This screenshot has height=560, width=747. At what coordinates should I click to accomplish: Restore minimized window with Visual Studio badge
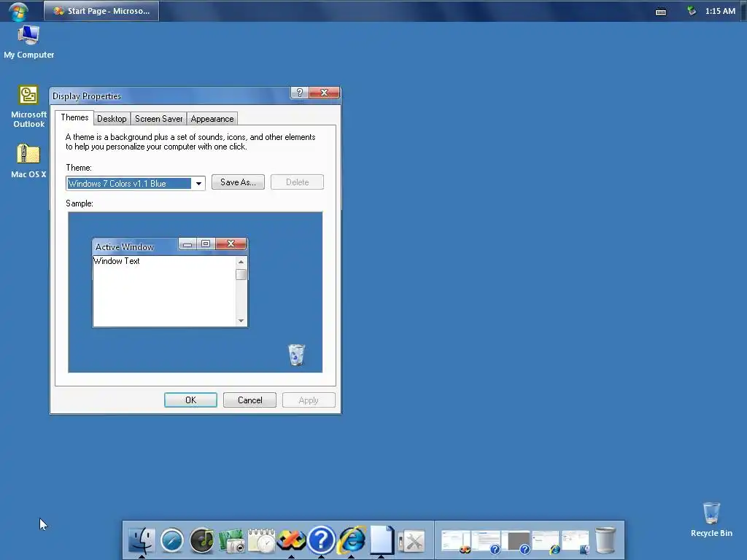(455, 542)
